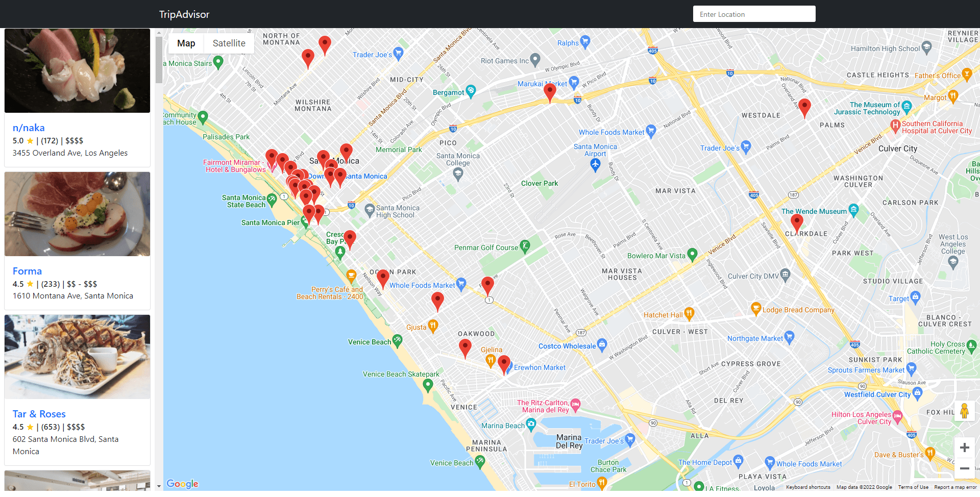Click the Costco Wholesale shopping icon
This screenshot has width=980, height=497.
click(602, 345)
